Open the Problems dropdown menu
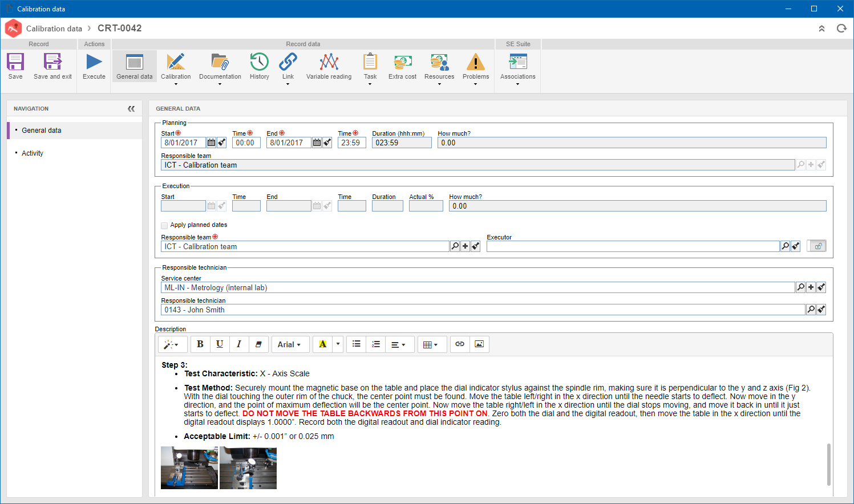The height and width of the screenshot is (504, 854). [x=476, y=84]
